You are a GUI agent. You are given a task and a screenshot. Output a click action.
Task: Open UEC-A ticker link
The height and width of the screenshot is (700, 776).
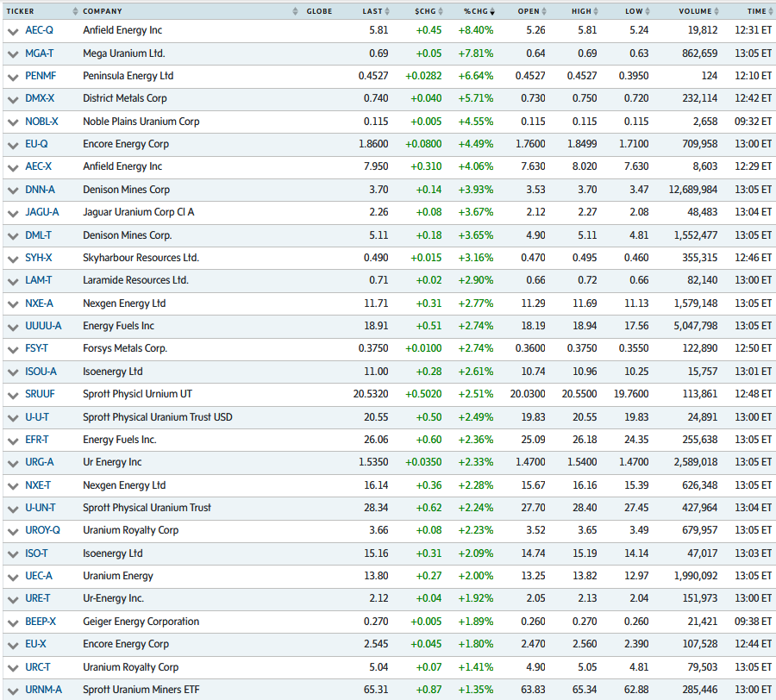pos(39,577)
